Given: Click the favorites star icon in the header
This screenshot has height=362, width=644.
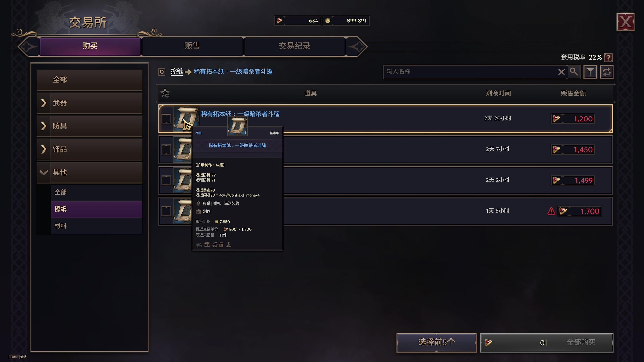Looking at the screenshot, I should (x=165, y=93).
